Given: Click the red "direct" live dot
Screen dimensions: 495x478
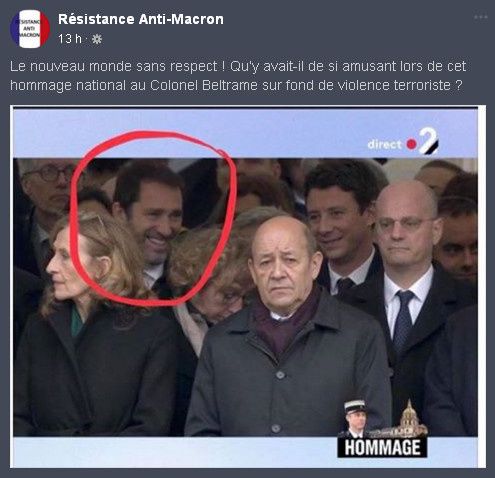Looking at the screenshot, I should [411, 145].
